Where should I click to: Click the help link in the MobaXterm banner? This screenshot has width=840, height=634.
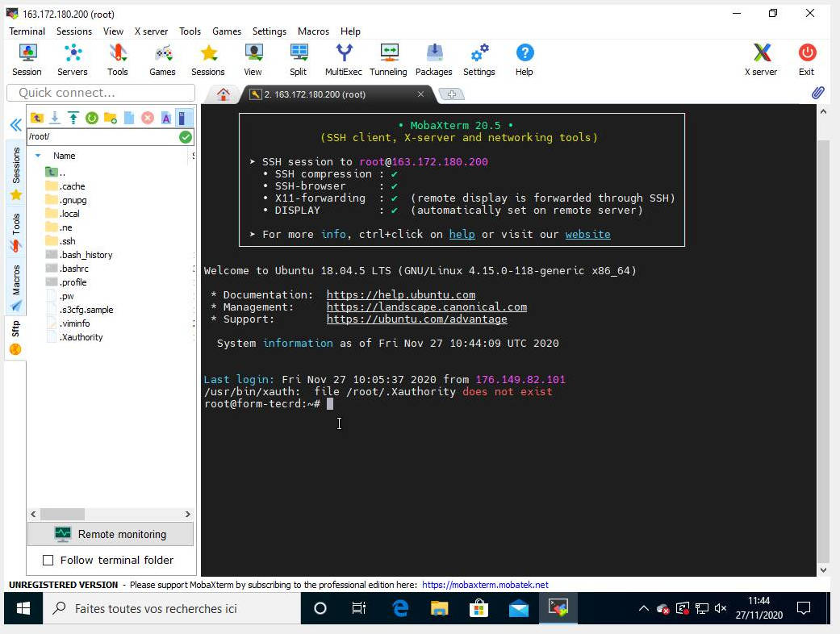462,234
